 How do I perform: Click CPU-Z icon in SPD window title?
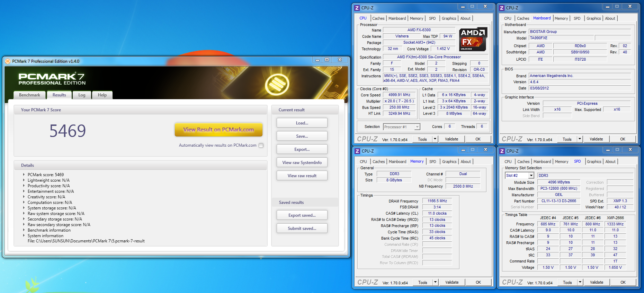click(x=502, y=151)
